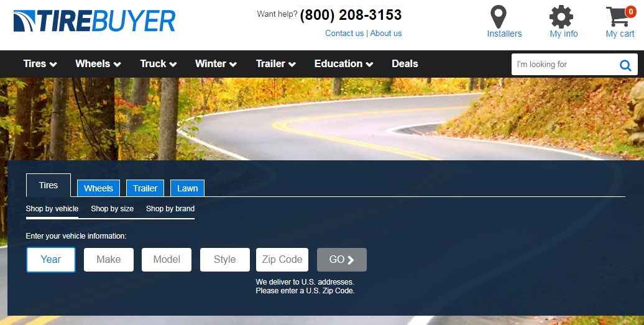Click the My cart text link
644x325 pixels.
[620, 34]
